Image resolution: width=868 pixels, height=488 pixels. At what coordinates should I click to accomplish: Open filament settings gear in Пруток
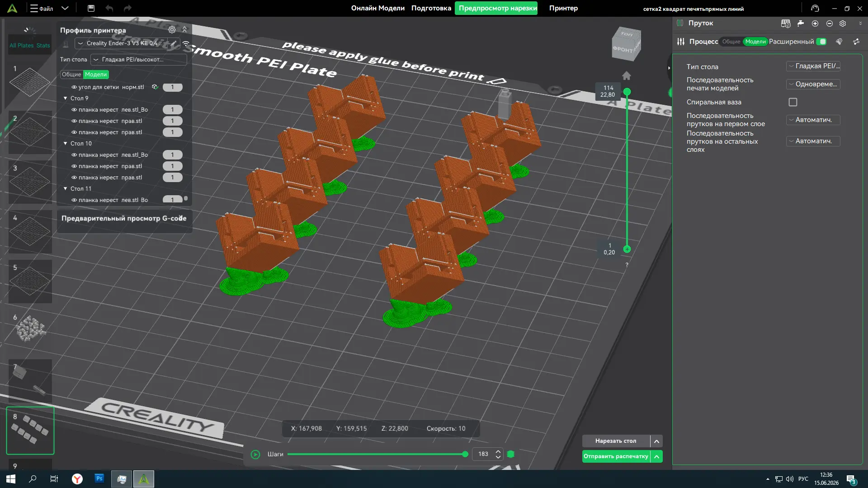(x=843, y=23)
